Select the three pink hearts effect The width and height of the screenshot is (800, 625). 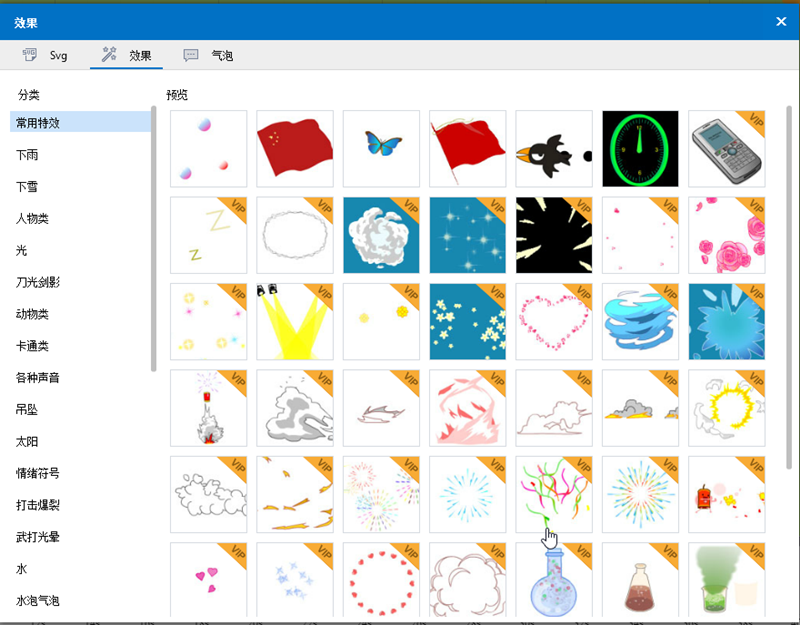(x=209, y=580)
